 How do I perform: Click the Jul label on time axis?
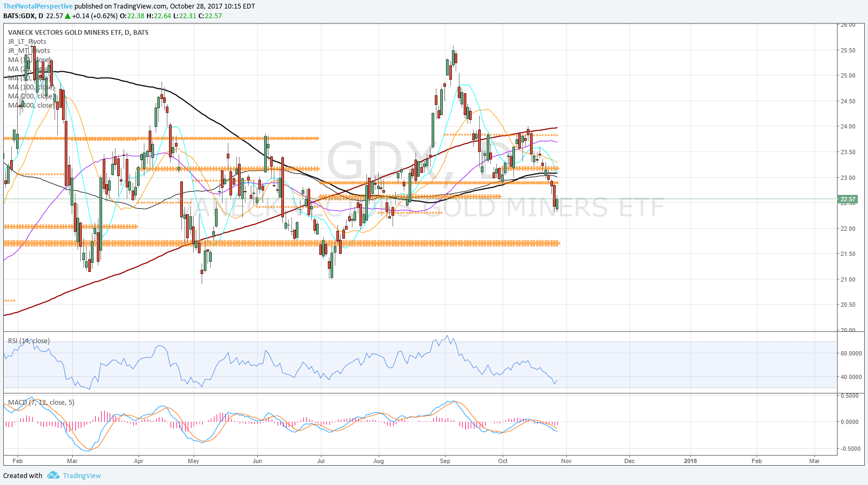(x=321, y=460)
